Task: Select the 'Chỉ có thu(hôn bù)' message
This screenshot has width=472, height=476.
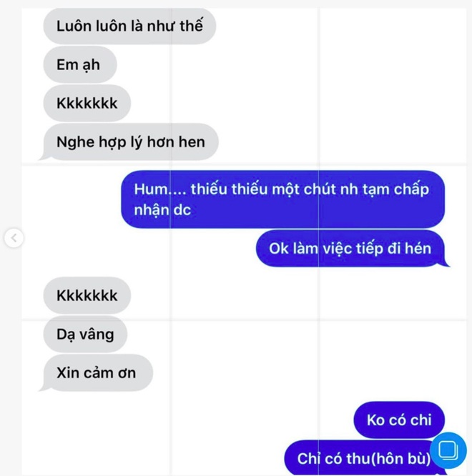Action: (x=363, y=458)
